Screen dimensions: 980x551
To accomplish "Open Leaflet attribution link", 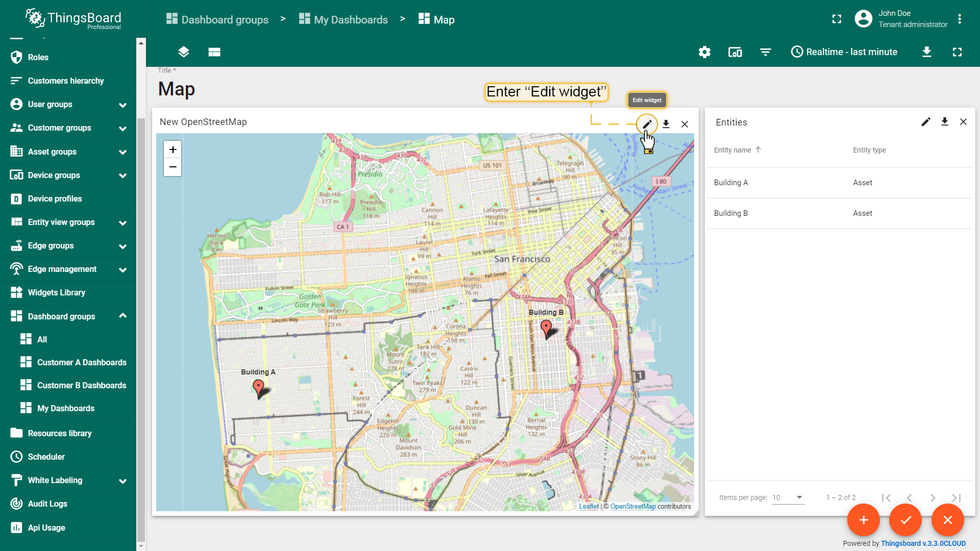I will pyautogui.click(x=589, y=507).
